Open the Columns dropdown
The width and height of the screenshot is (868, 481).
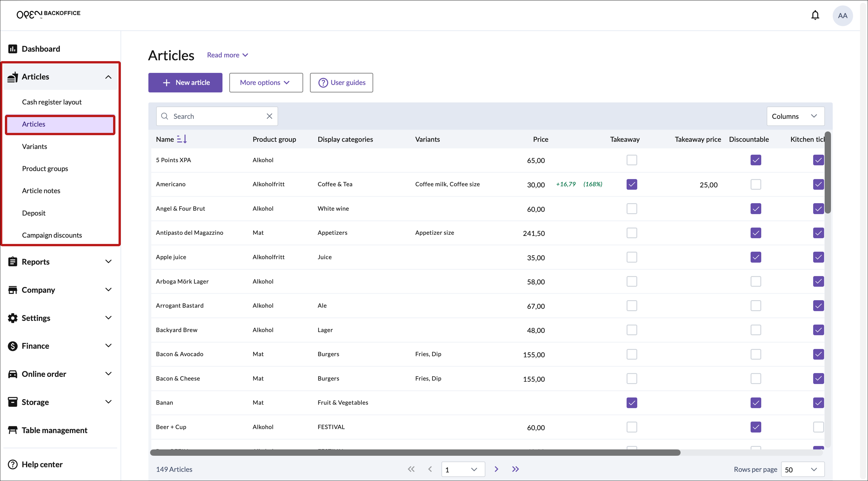coord(795,116)
